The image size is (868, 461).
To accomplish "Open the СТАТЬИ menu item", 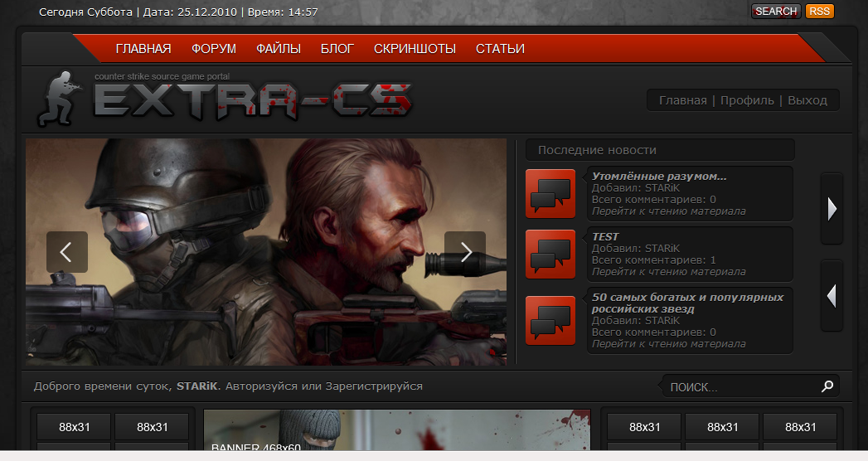I will pyautogui.click(x=500, y=49).
